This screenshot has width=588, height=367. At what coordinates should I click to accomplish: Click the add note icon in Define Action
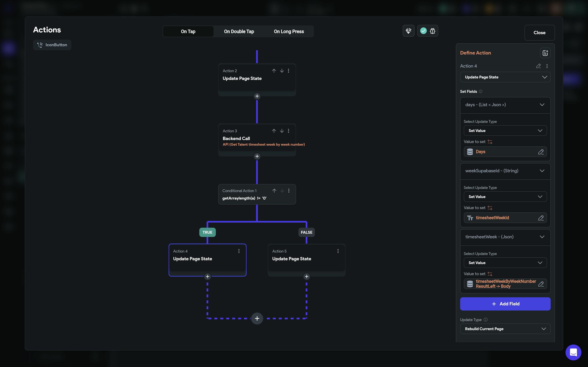(x=545, y=53)
